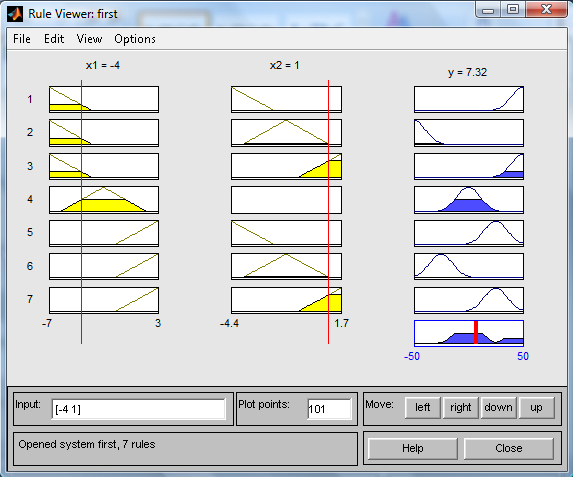Viewport: 573px width, 477px height.
Task: Click rule 2 x2 triangular membership plot
Action: point(286,133)
